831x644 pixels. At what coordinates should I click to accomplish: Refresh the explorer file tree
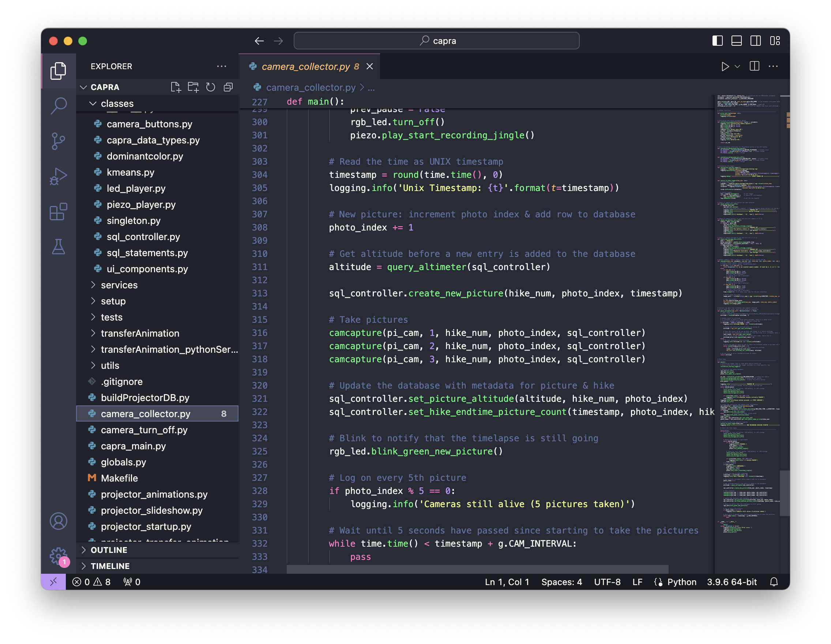pyautogui.click(x=210, y=87)
